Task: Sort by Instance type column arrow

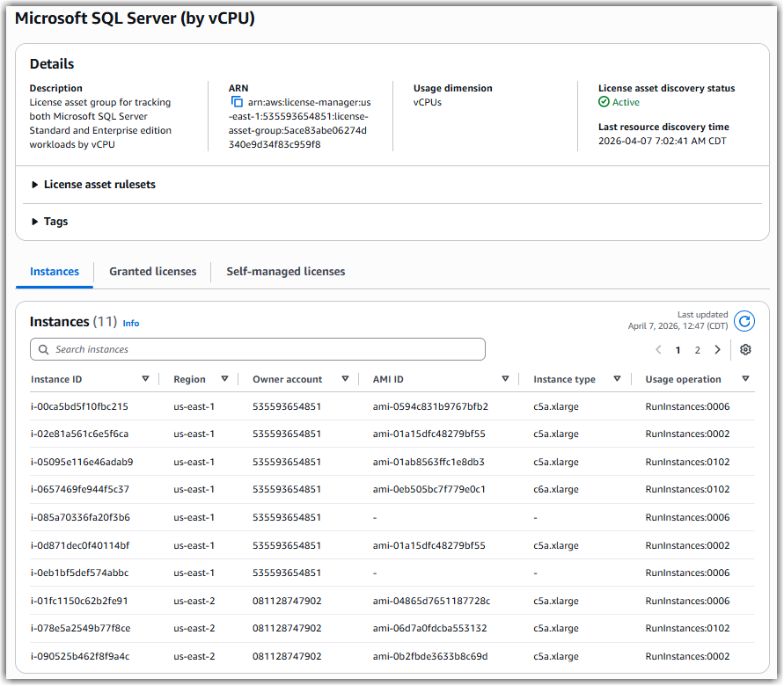Action: (x=617, y=379)
